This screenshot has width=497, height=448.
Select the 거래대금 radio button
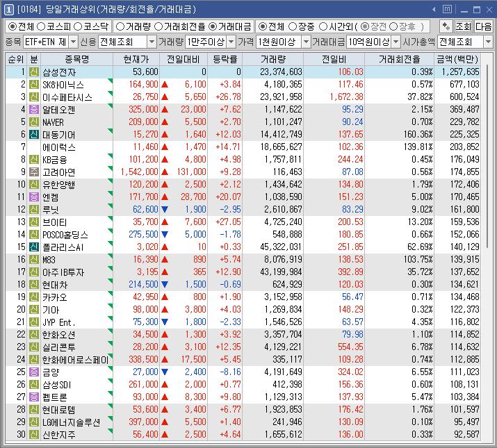pyautogui.click(x=213, y=26)
